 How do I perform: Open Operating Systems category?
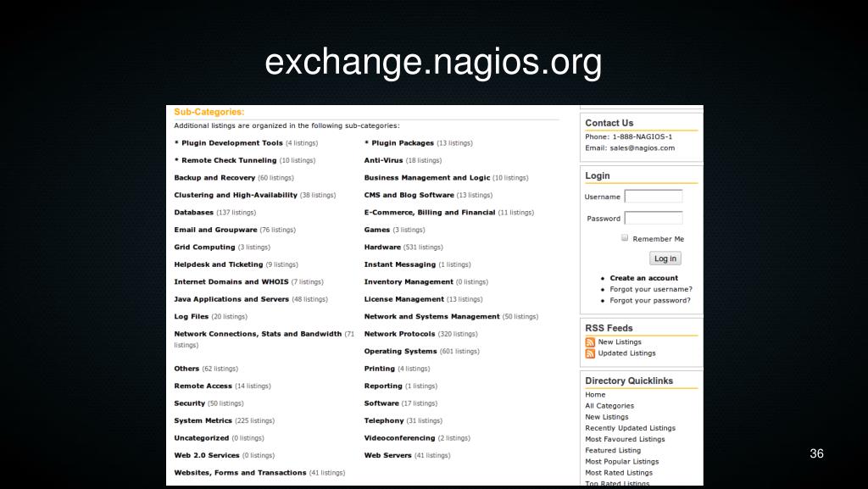pos(400,351)
